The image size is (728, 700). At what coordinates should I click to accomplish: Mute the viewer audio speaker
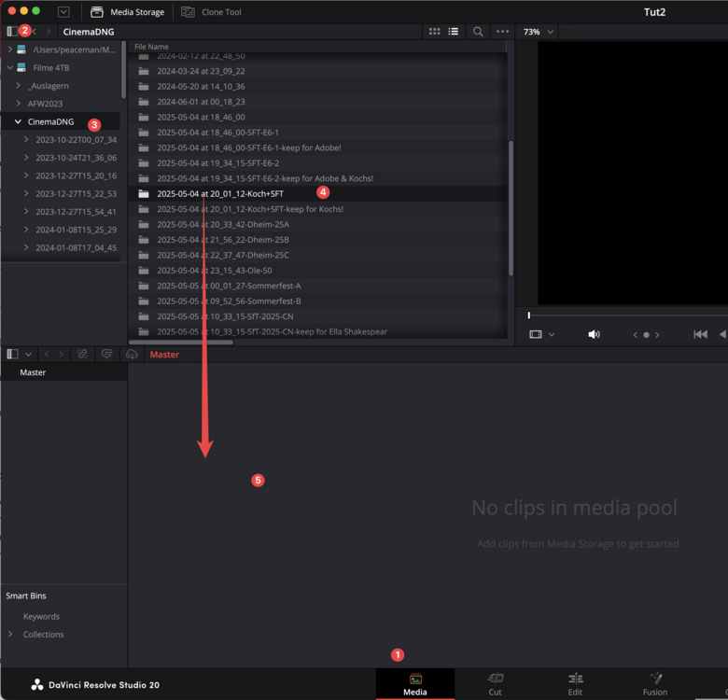point(594,334)
